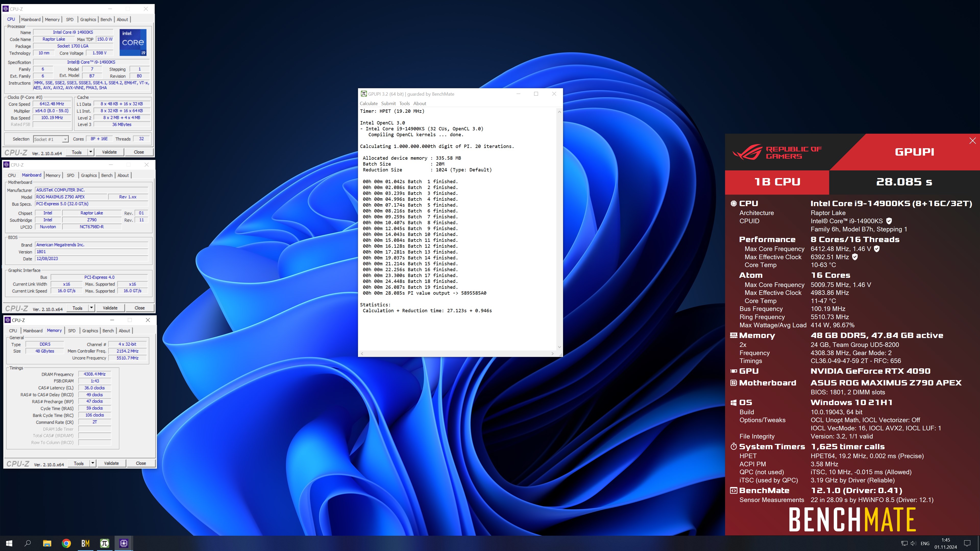
Task: Click Max Effective Clock verified shield
Action: coord(855,257)
